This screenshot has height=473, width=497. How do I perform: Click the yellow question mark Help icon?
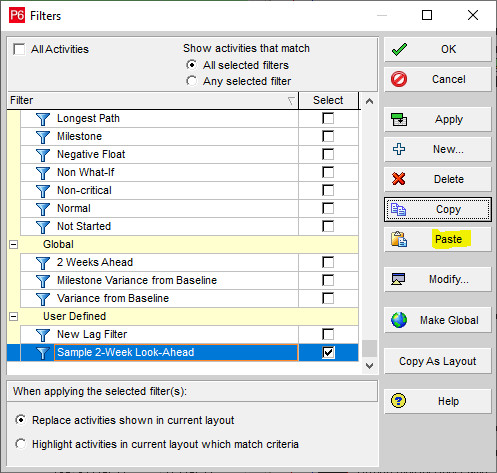click(x=399, y=401)
